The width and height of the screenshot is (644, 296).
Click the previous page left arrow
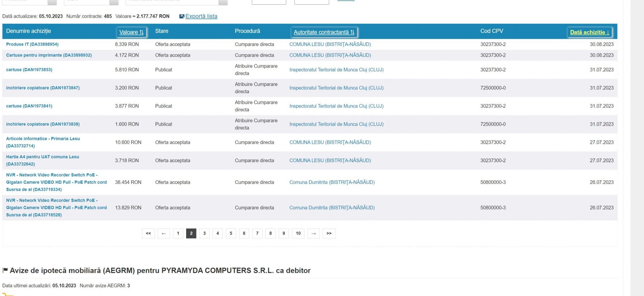pyautogui.click(x=164, y=233)
